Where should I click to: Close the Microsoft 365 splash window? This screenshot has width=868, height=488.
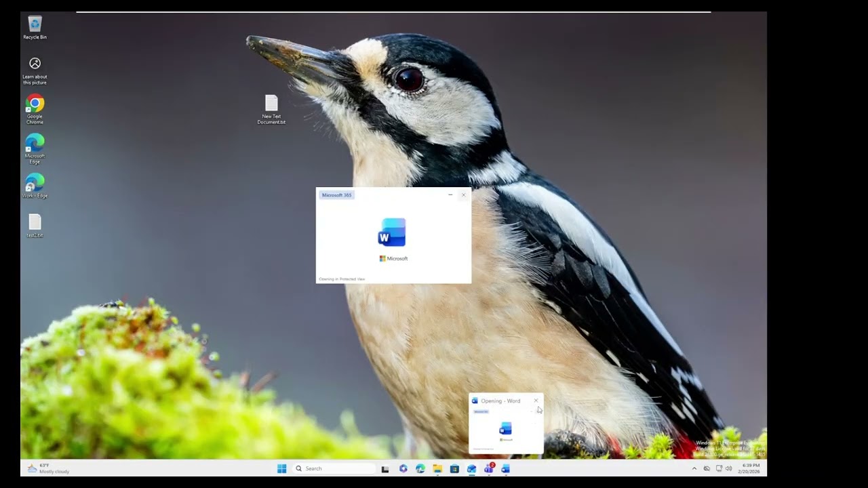coord(464,195)
